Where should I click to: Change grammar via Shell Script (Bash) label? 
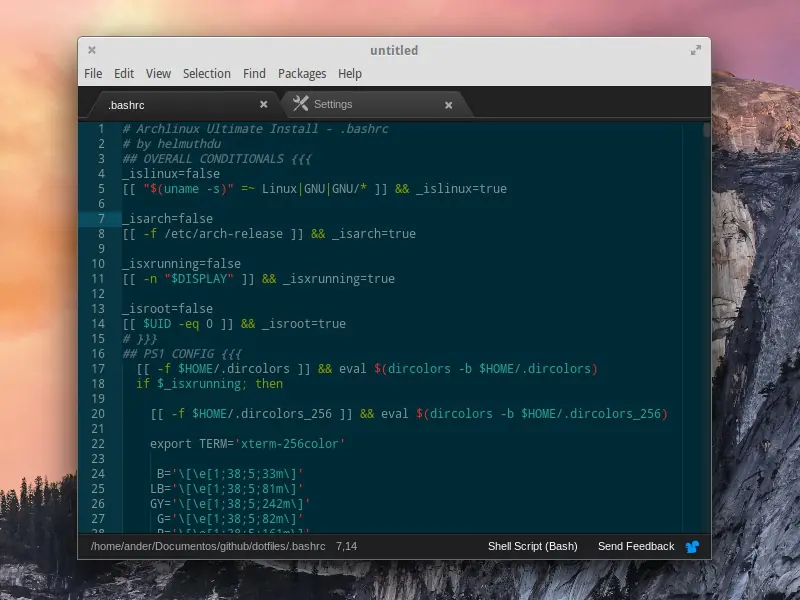click(x=533, y=546)
